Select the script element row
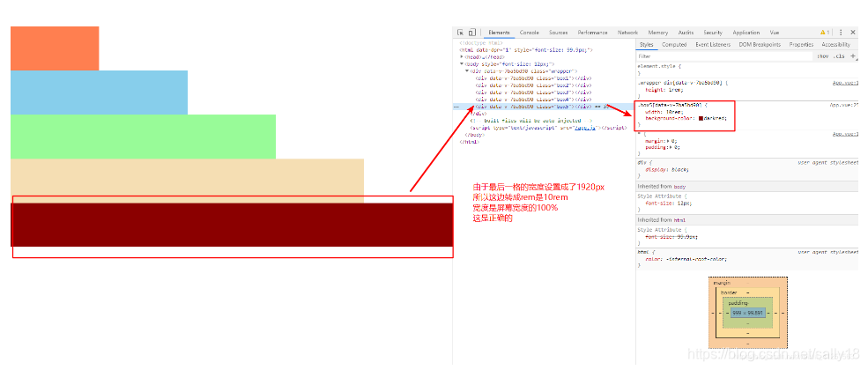868x370 pixels. point(547,127)
